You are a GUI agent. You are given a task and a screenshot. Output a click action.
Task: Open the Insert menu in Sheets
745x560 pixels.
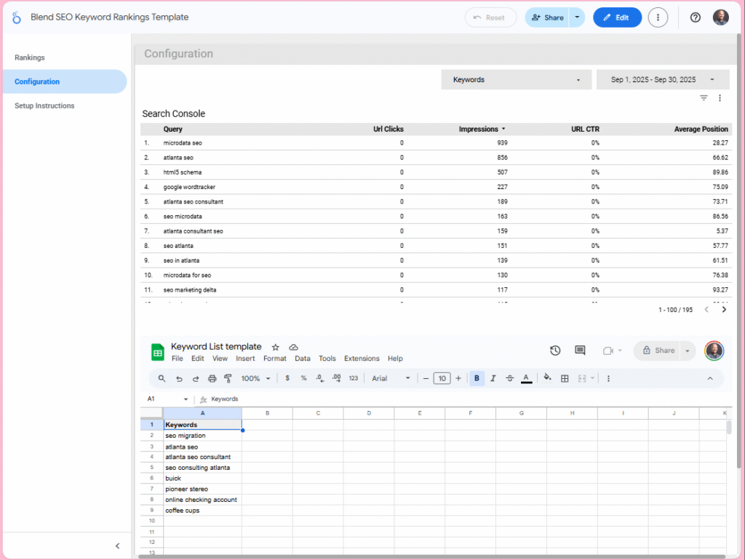click(x=245, y=359)
